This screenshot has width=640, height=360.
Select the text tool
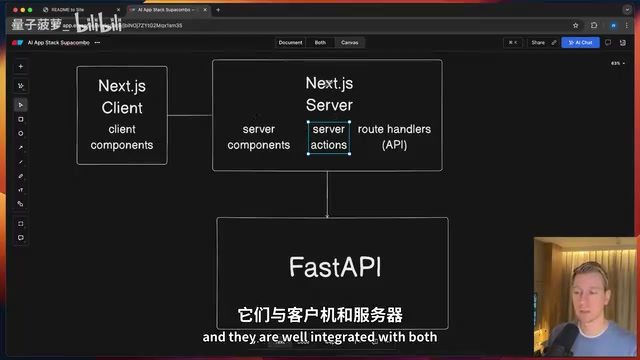coord(21,190)
